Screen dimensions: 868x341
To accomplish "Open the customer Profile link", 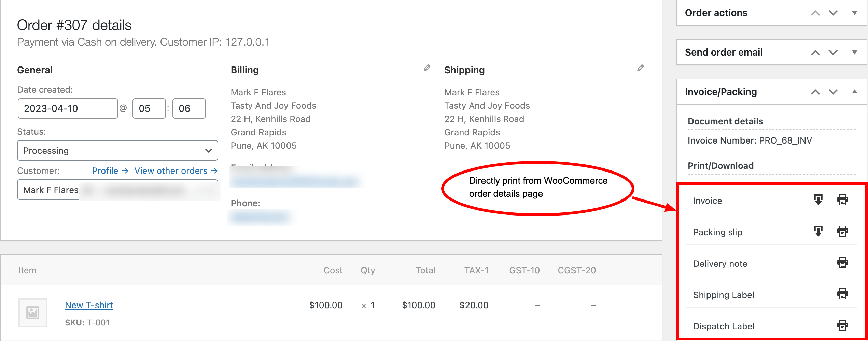I will point(110,171).
